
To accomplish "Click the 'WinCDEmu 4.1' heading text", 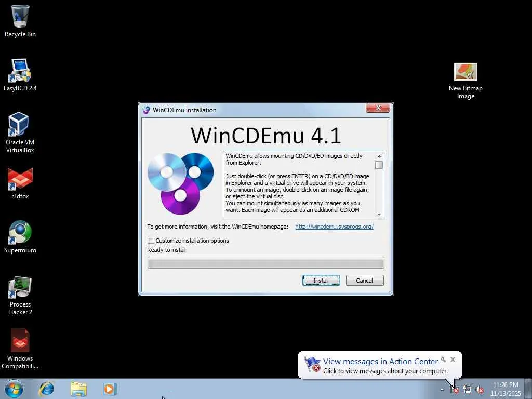I will click(265, 135).
